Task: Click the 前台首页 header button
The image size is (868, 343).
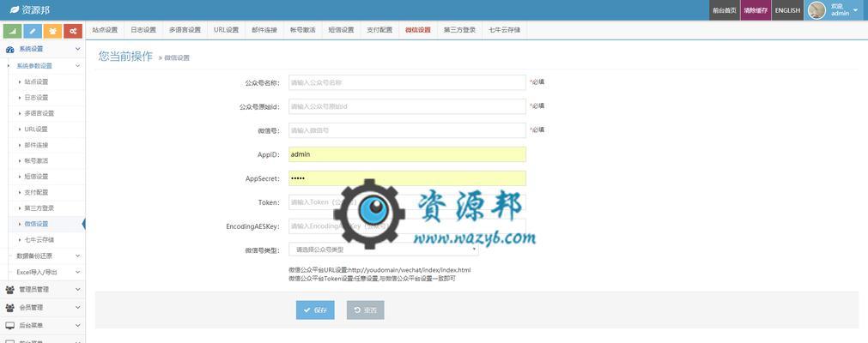Action: [x=725, y=10]
